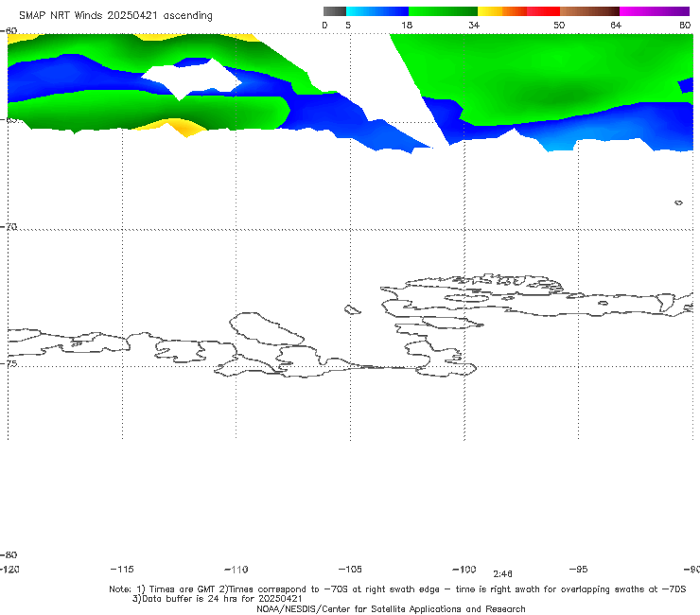Click the title 'SMAP NRT Winds 20250421 ascending'
The height and width of the screenshot is (615, 700).
tap(115, 15)
